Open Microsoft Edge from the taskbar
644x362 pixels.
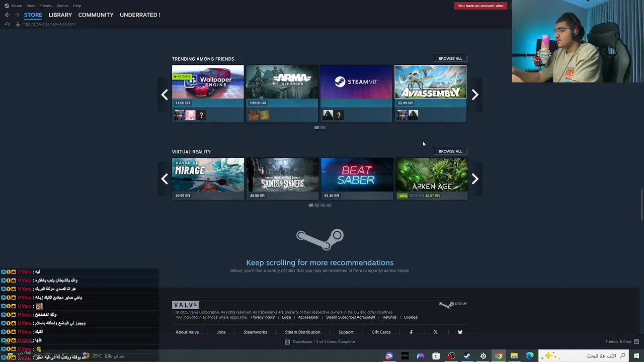[x=529, y=356]
